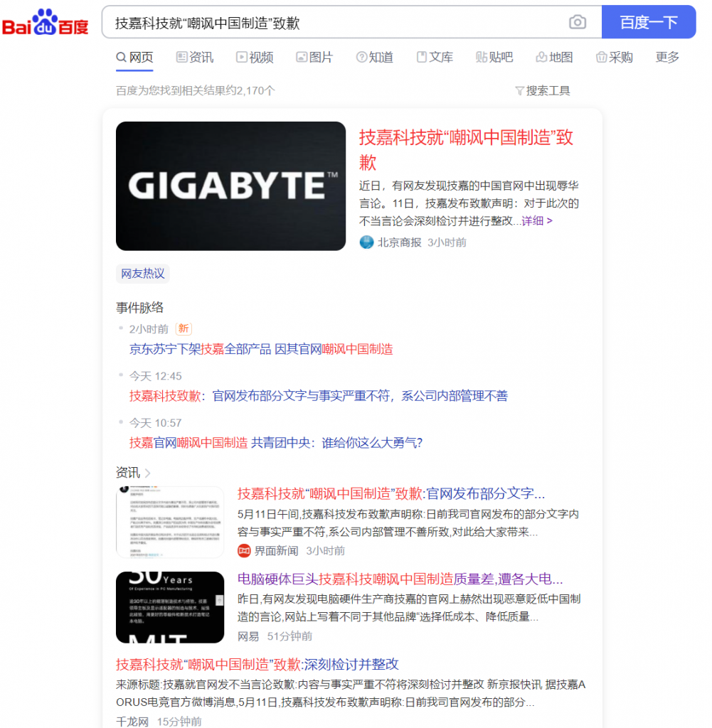Switch to the 采购 purchasing tab
Screen dimensions: 712x728
point(615,58)
